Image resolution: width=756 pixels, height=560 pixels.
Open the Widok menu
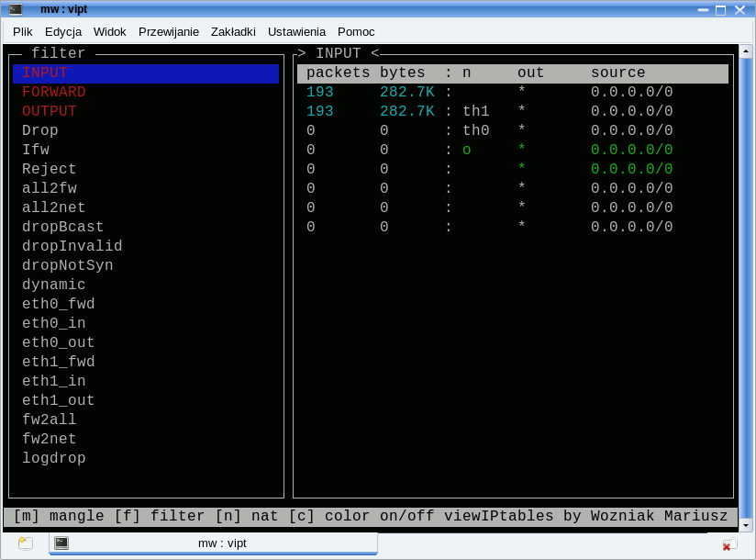click(x=110, y=31)
